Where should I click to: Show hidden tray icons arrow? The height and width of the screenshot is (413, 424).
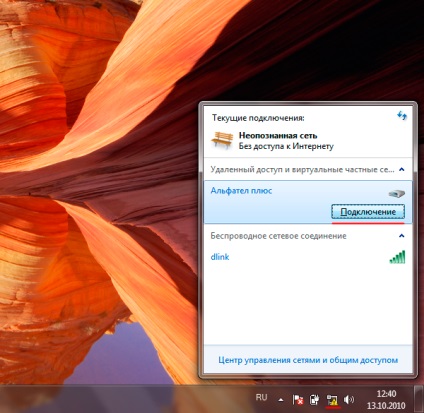[x=281, y=400]
